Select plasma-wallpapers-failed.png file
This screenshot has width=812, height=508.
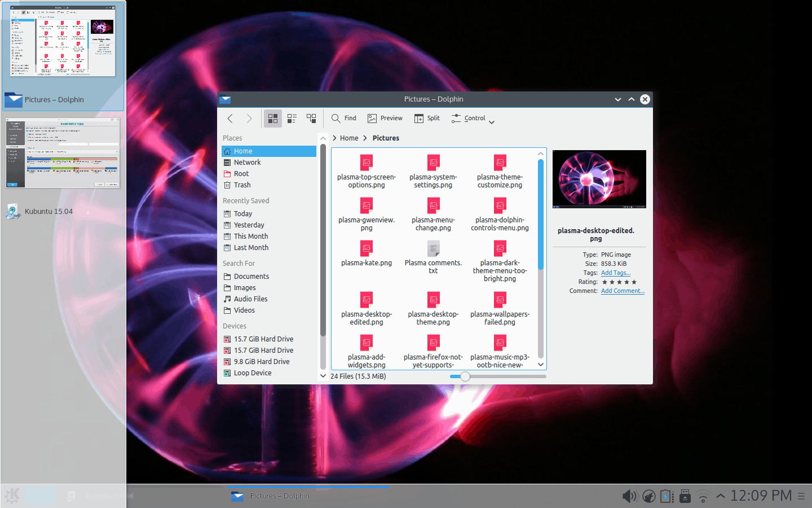tap(500, 309)
